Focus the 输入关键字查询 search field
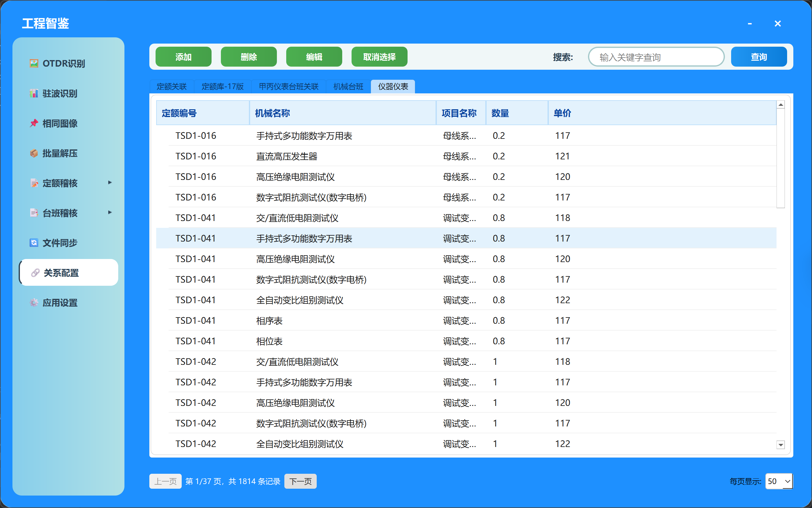Screen dimensions: 812x508 [x=656, y=57]
